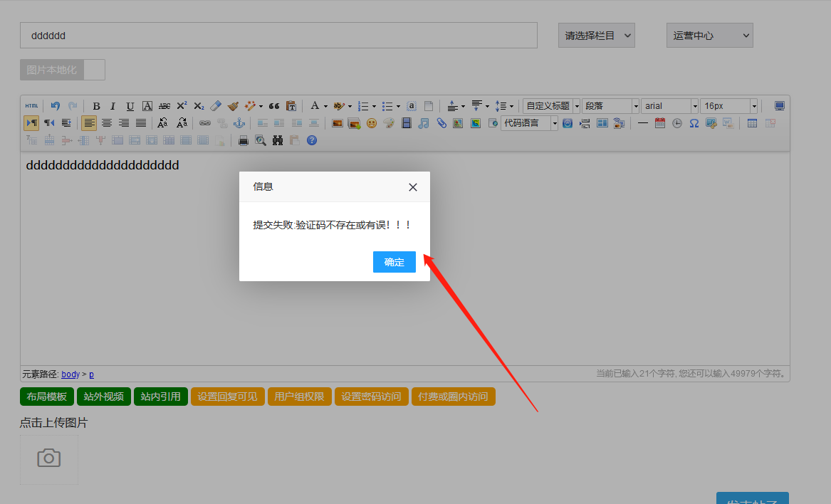This screenshot has height=504, width=831.
Task: Click the special character omega icon
Action: (x=694, y=123)
